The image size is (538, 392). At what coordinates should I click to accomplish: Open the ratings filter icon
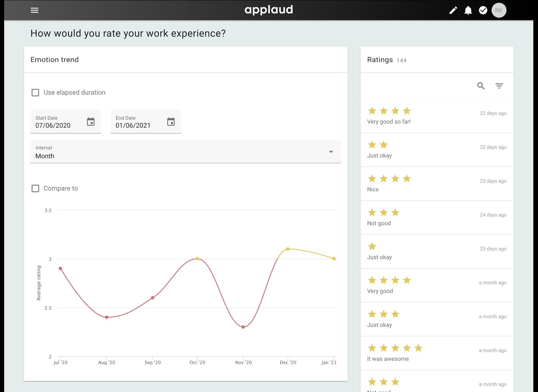pos(499,86)
